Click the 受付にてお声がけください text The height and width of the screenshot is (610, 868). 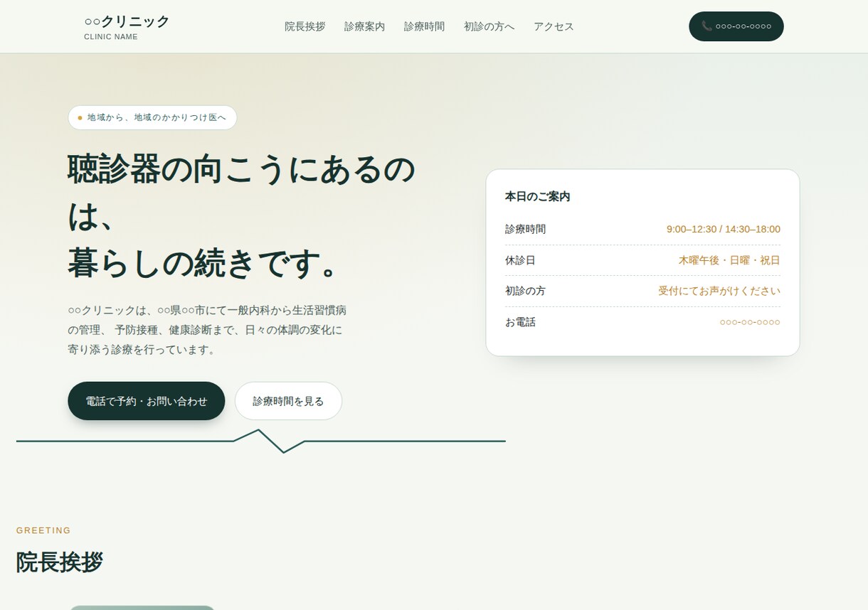[719, 291]
